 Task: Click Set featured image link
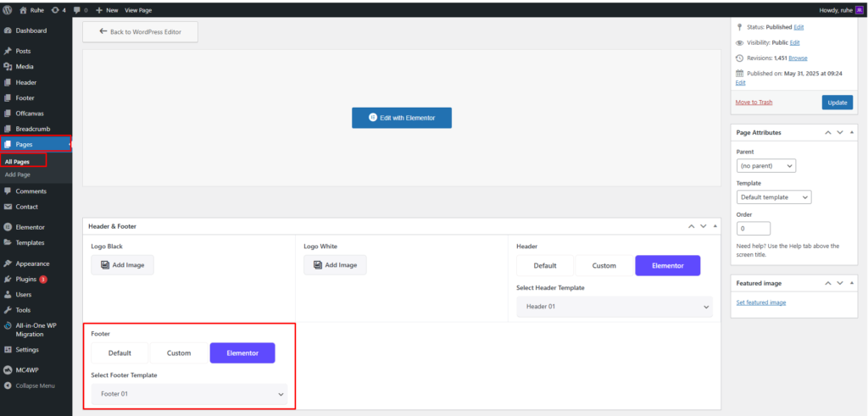[761, 302]
